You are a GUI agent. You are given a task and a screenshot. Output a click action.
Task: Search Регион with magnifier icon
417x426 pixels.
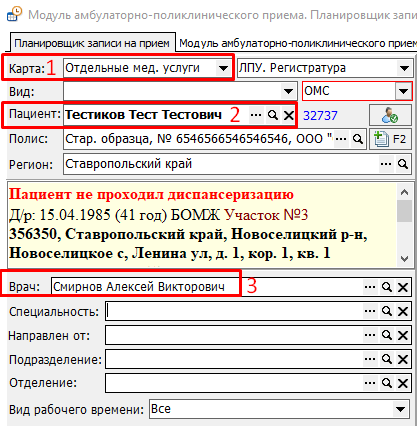[x=403, y=164]
